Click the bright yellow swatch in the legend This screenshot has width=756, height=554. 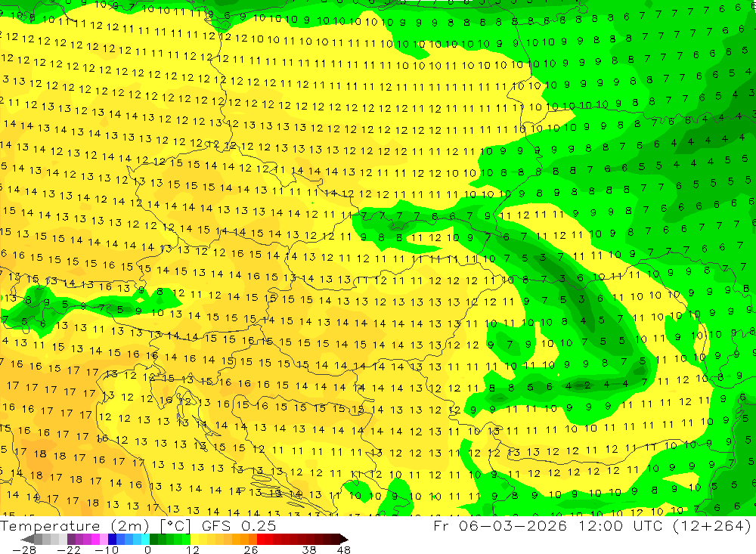click(x=195, y=539)
